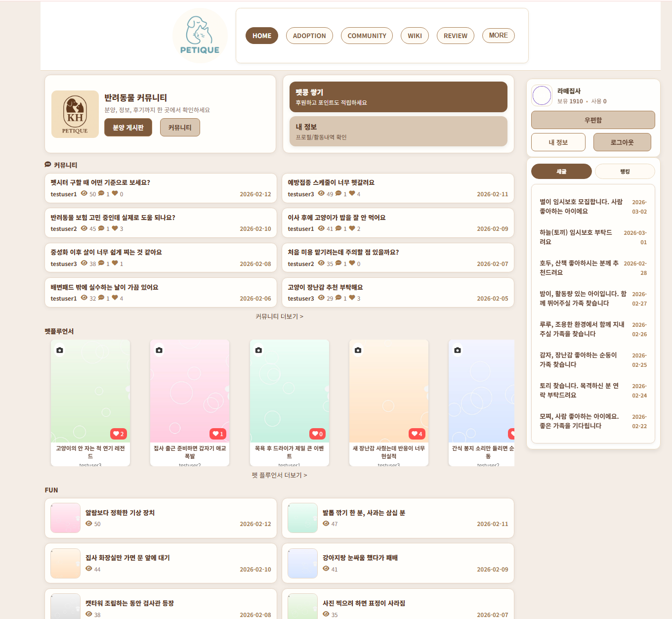Open the 우편함 mailbox button
This screenshot has height=619, width=672.
(593, 120)
